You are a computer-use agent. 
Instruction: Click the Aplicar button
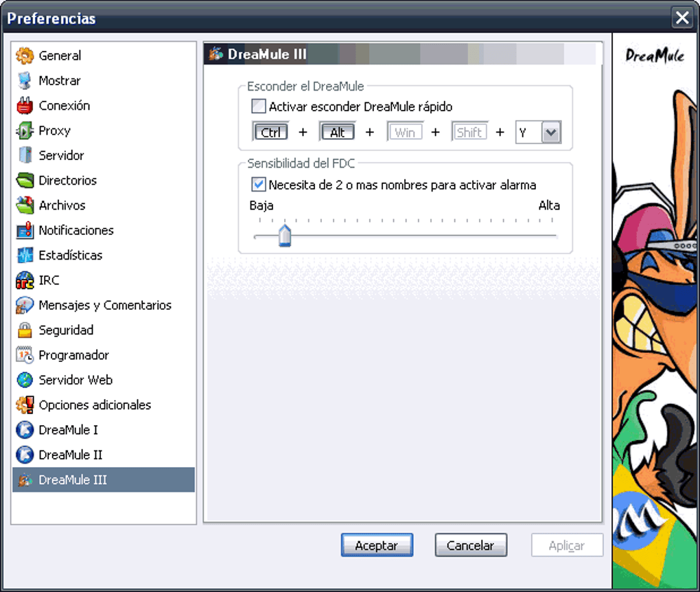(567, 545)
